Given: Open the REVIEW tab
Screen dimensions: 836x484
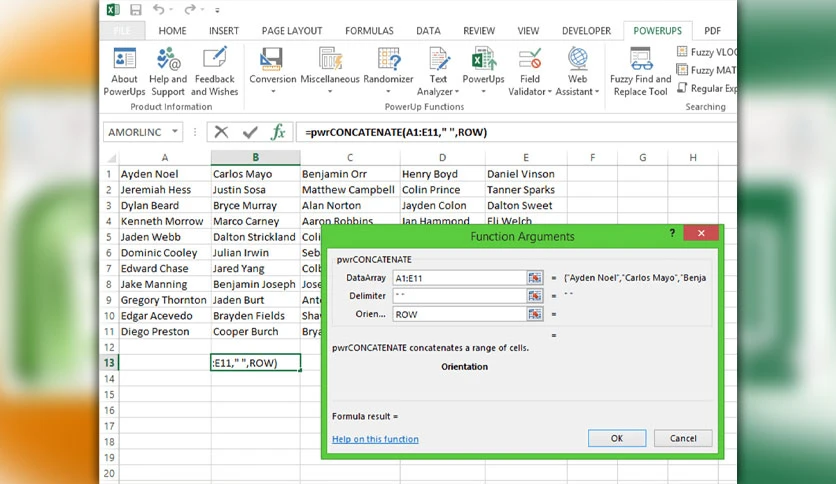Looking at the screenshot, I should pyautogui.click(x=479, y=31).
